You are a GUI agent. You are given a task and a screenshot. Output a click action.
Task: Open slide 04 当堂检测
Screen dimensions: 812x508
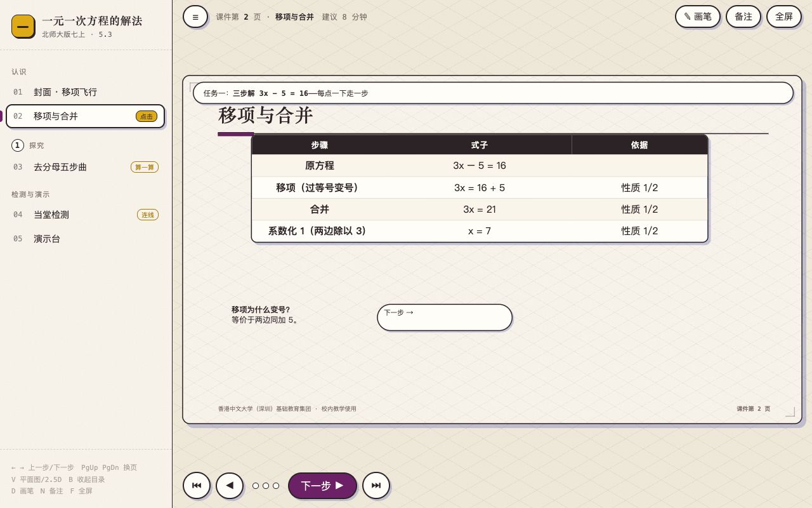coord(85,215)
